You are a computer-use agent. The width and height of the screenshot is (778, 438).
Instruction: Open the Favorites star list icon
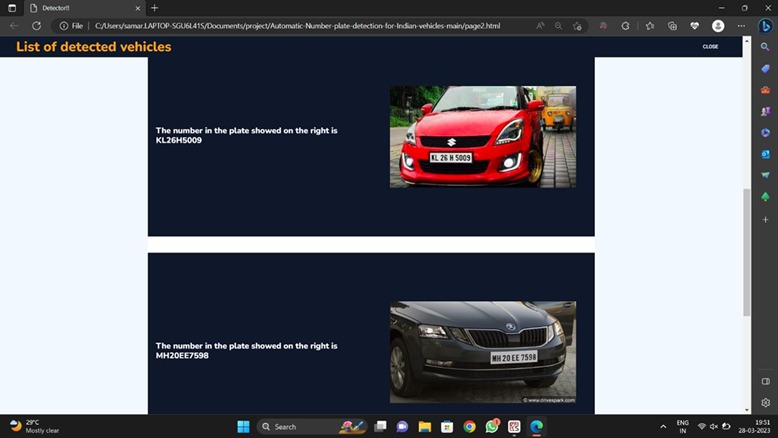click(649, 26)
